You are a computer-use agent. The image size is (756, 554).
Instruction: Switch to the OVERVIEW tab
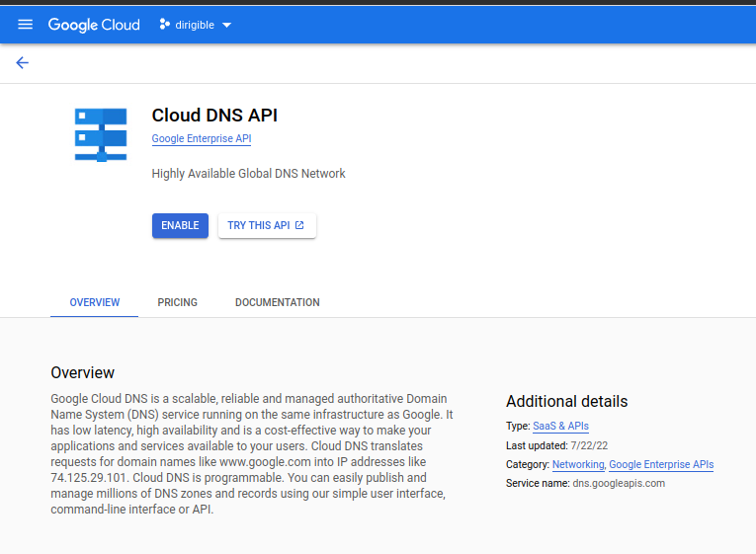coord(94,302)
